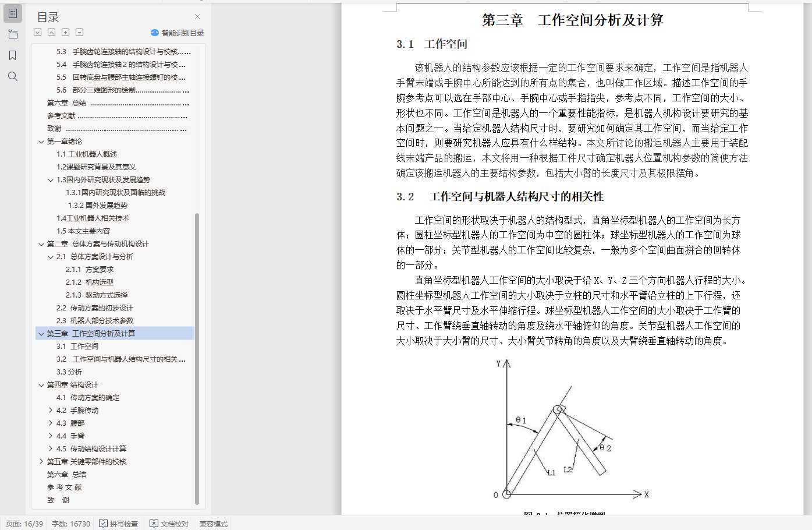Click dotted TOC line 致谢
Viewport: 812px width, 530px height.
[117, 129]
